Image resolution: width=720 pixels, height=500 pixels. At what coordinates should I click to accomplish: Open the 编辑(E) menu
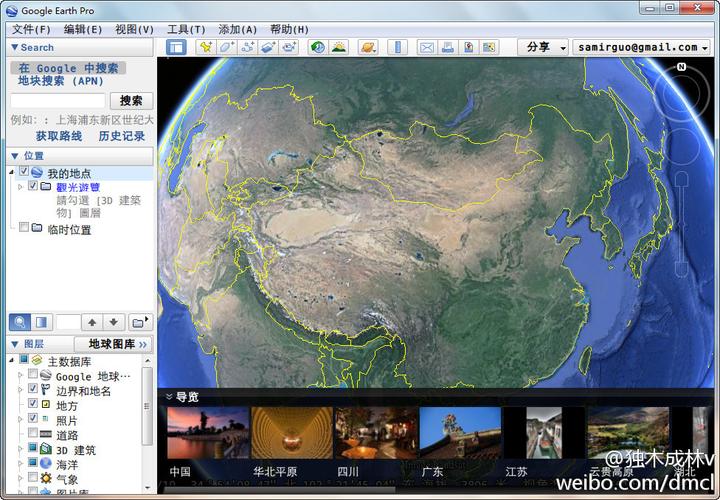click(83, 29)
